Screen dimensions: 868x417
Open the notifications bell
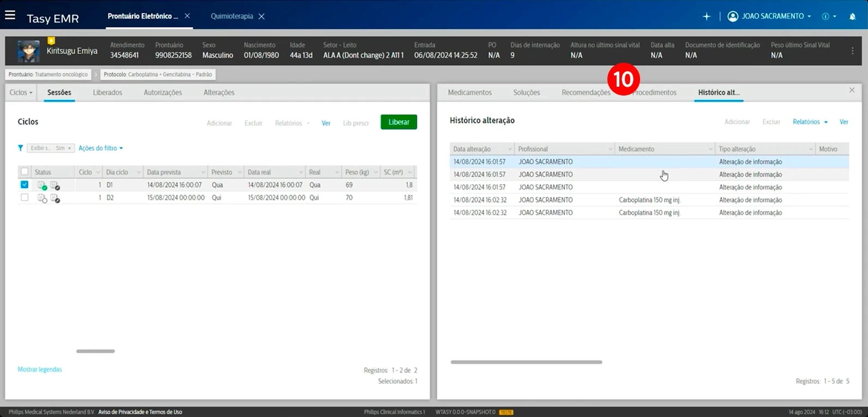852,16
